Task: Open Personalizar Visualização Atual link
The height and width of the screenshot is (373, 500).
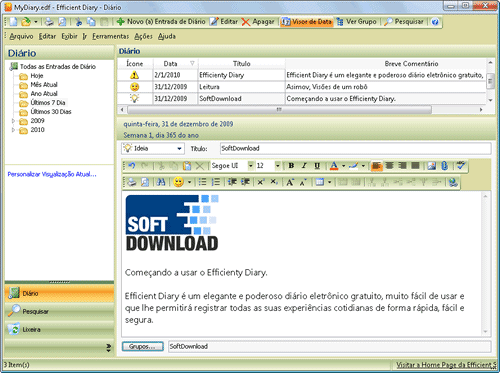Action: (52, 174)
